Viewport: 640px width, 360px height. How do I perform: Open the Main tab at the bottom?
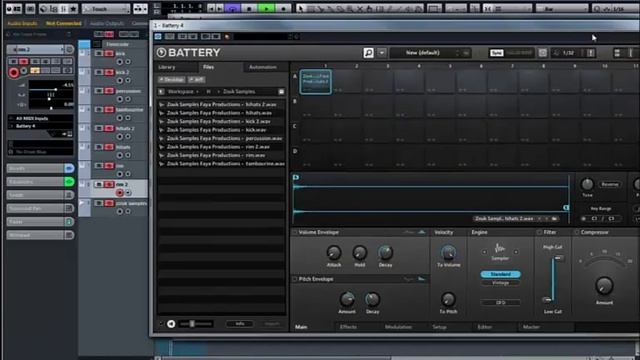[301, 327]
